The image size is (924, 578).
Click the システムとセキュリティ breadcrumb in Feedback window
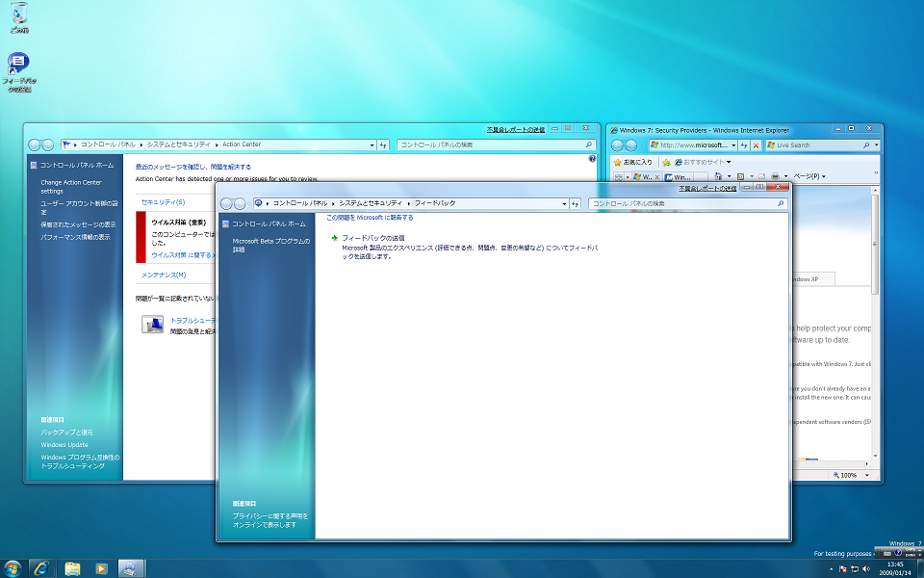370,203
